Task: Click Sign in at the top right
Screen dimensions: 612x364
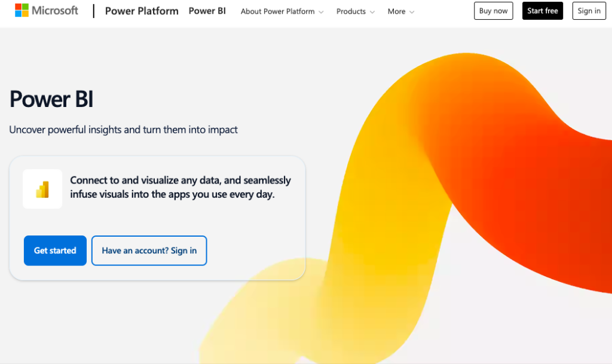Action: coord(589,10)
